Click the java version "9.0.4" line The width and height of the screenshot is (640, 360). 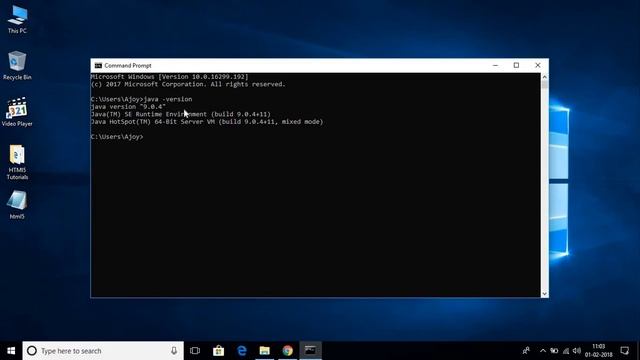pyautogui.click(x=128, y=107)
